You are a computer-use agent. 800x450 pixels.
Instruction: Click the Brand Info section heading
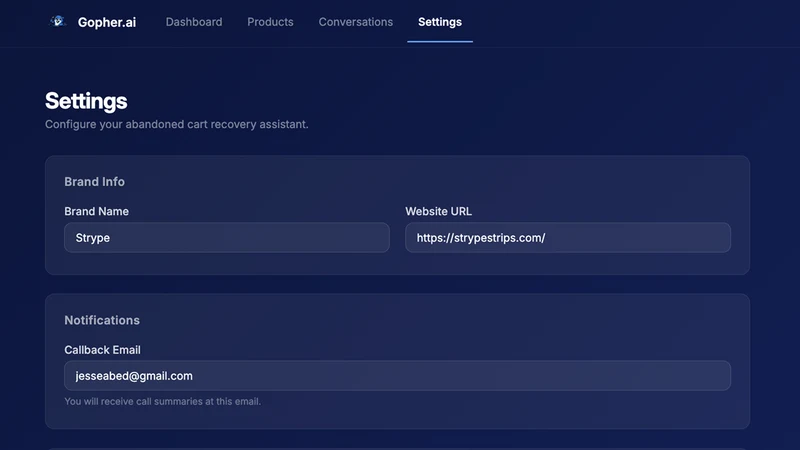tap(94, 182)
